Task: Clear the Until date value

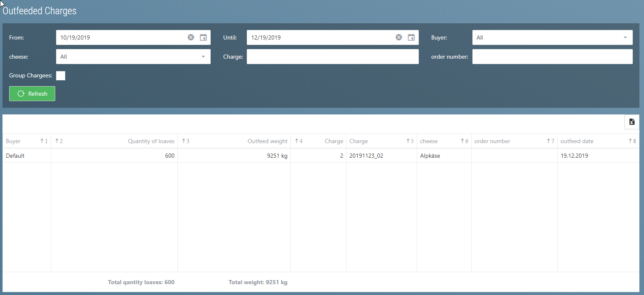Action: 399,37
